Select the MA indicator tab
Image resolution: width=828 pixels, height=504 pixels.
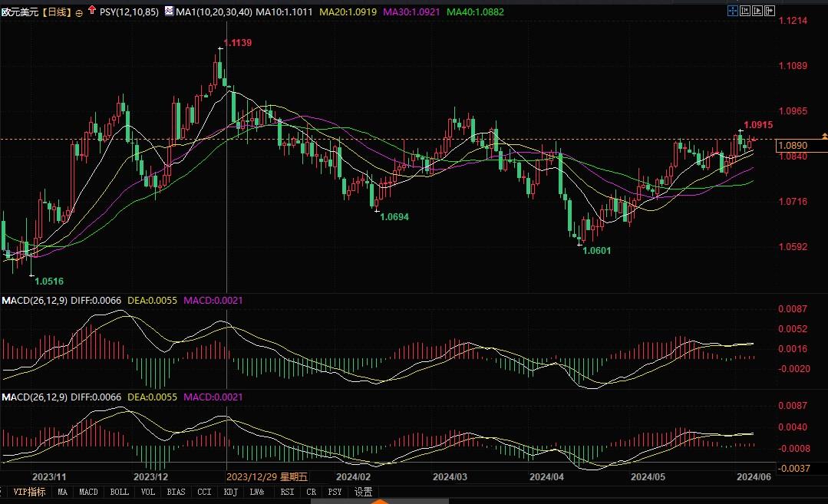click(62, 492)
